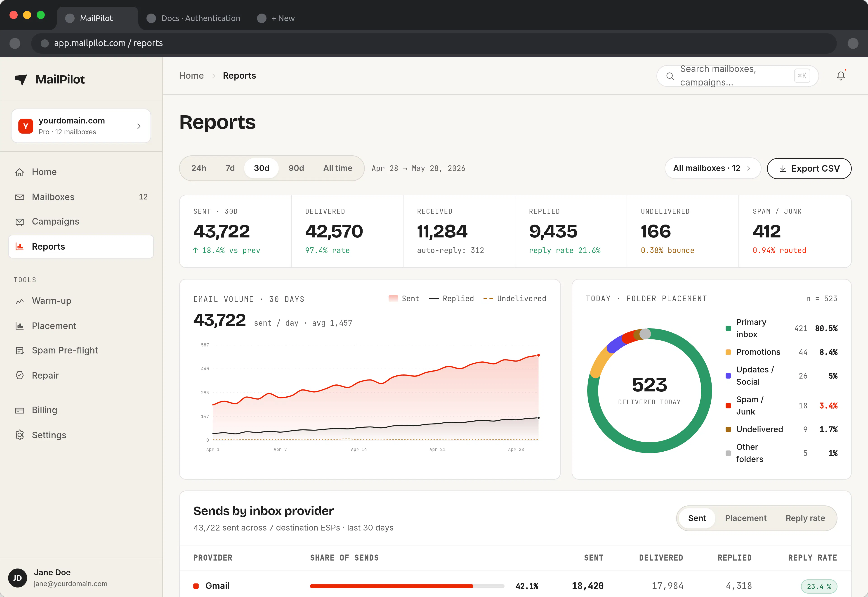Viewport: 868px width, 597px height.
Task: Click the Export CSV button
Action: point(809,169)
